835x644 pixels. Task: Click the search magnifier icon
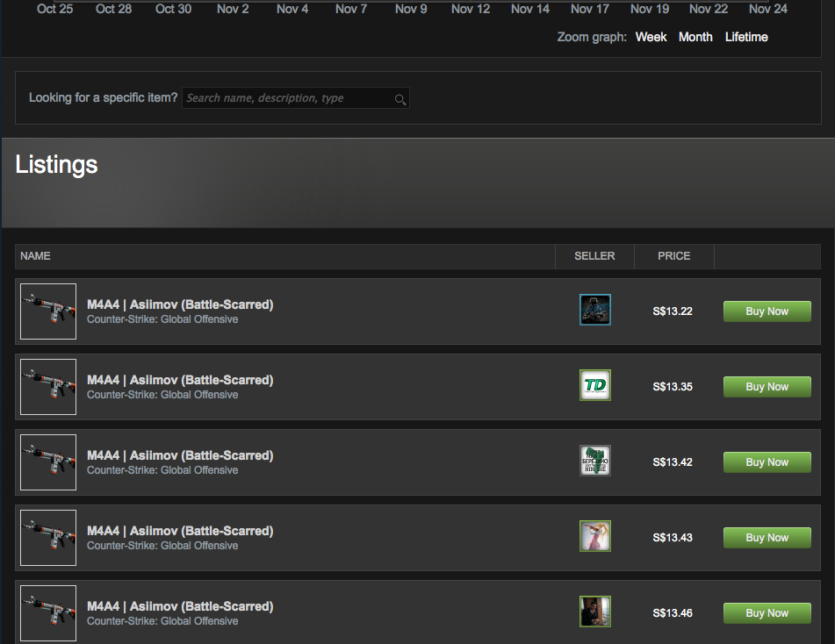coord(400,99)
